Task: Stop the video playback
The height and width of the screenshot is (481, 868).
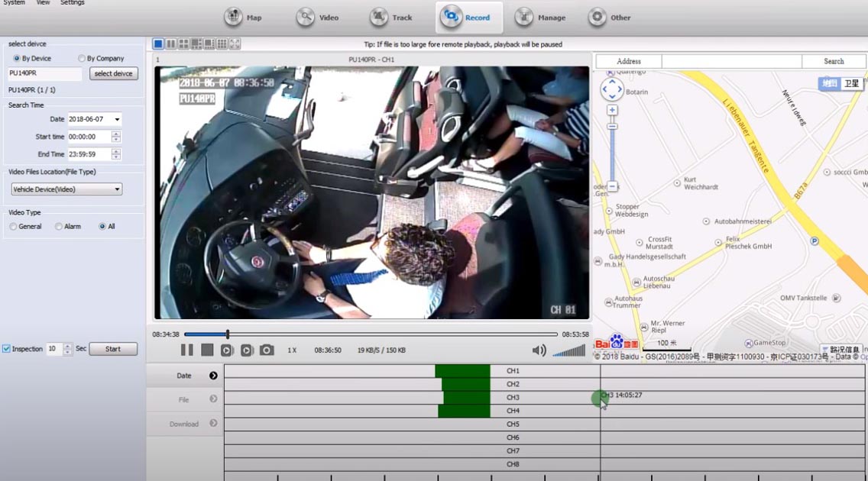Action: coord(207,350)
